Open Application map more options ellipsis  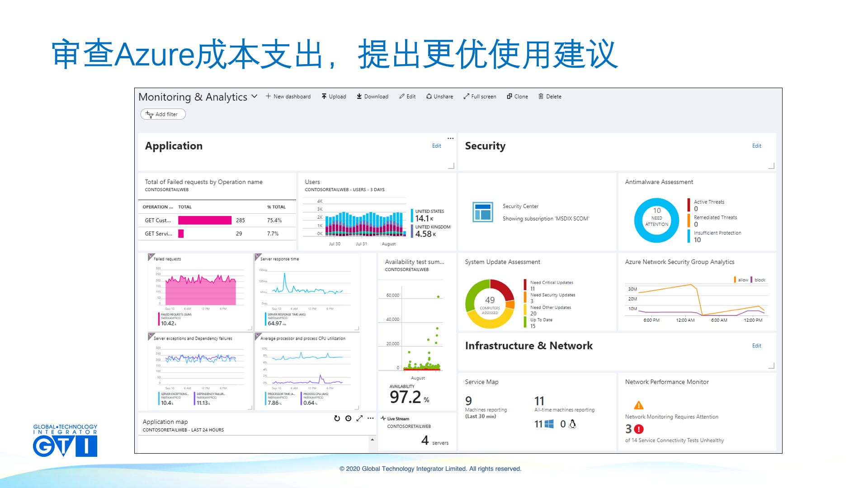coord(371,418)
